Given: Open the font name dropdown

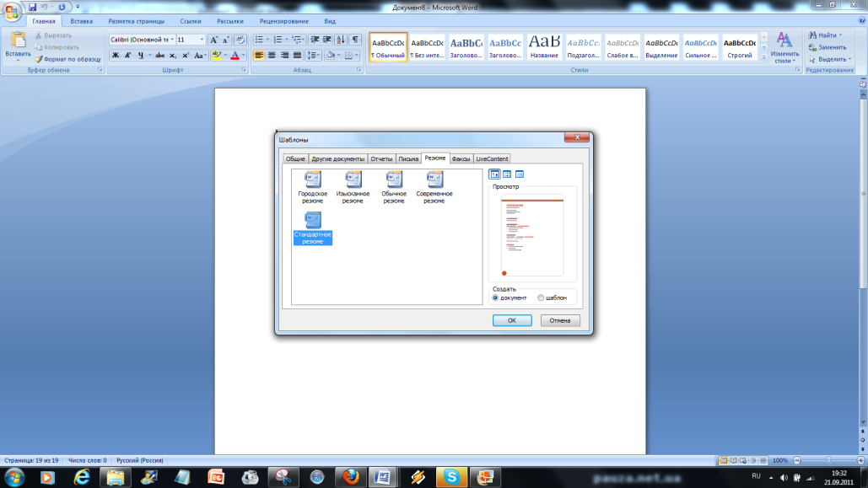Looking at the screenshot, I should [172, 40].
